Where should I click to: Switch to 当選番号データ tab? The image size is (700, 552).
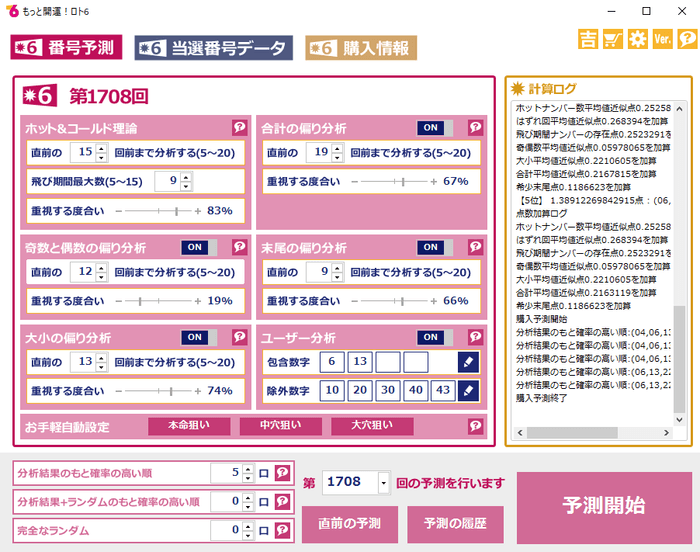pyautogui.click(x=214, y=48)
